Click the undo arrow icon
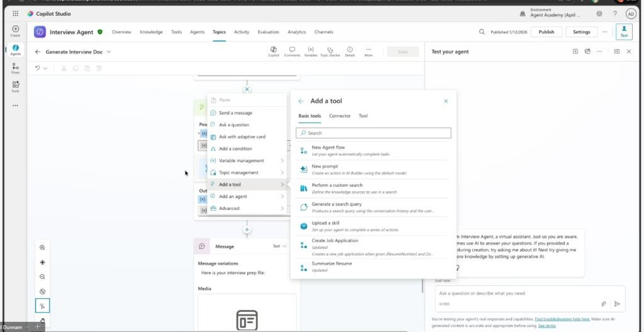 pos(38,68)
